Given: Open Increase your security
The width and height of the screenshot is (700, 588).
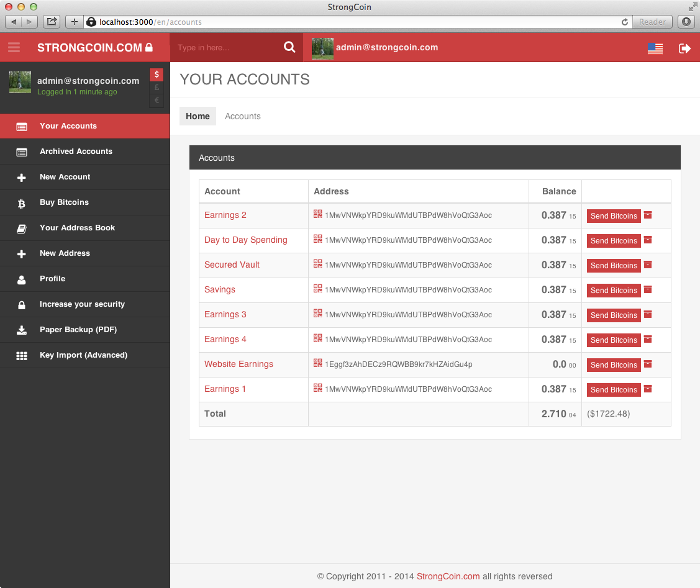Looking at the screenshot, I should 85,304.
